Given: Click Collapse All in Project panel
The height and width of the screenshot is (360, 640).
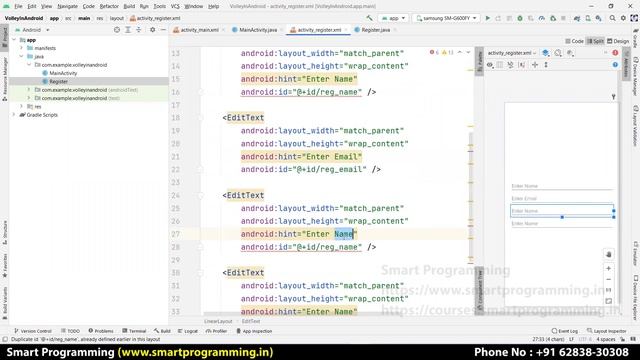Looking at the screenshot, I should click(x=139, y=30).
